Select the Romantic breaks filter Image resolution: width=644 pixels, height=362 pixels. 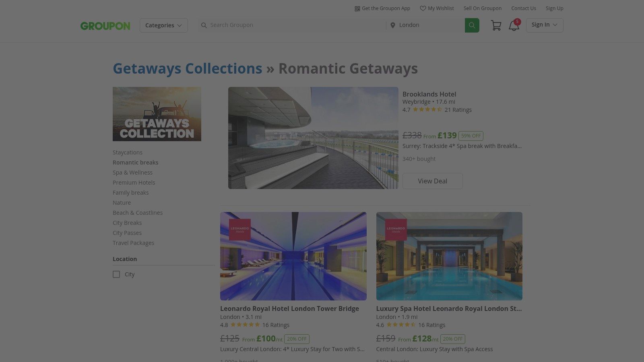[x=135, y=162]
